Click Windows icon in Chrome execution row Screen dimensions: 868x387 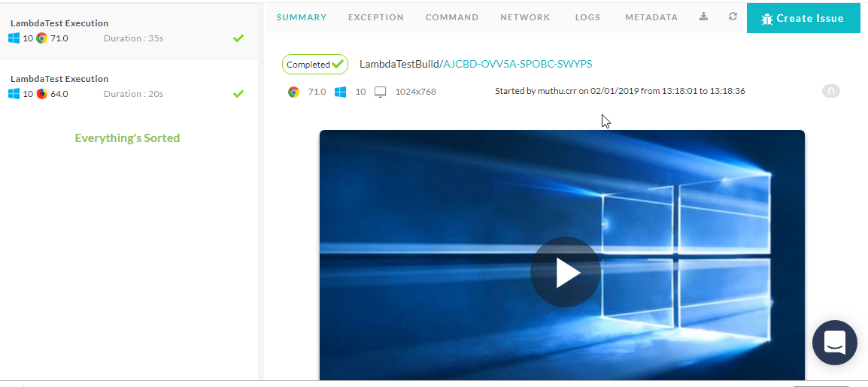(x=14, y=38)
